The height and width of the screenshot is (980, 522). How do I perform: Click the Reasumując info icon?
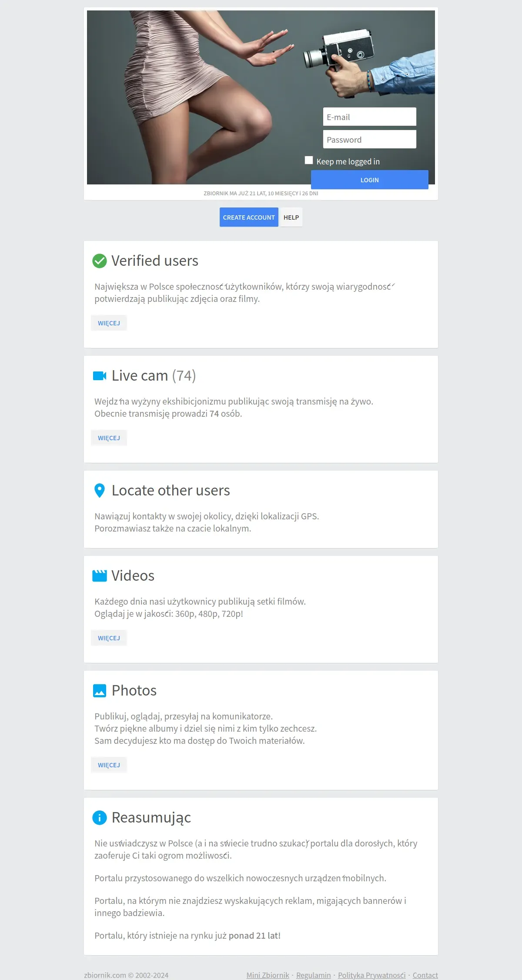click(x=100, y=818)
